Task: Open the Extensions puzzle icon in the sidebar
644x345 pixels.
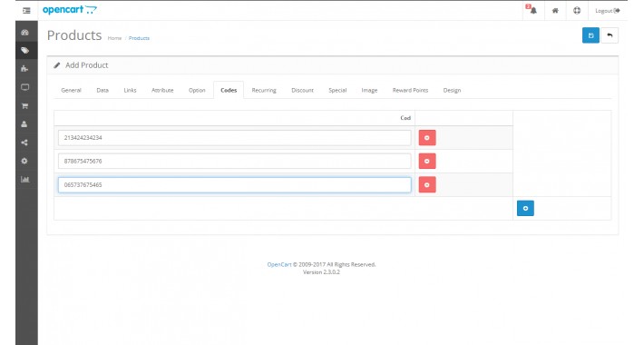Action: point(25,69)
